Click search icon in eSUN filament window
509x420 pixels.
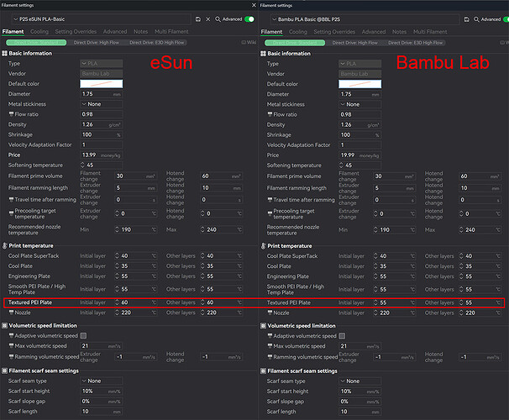[218, 19]
